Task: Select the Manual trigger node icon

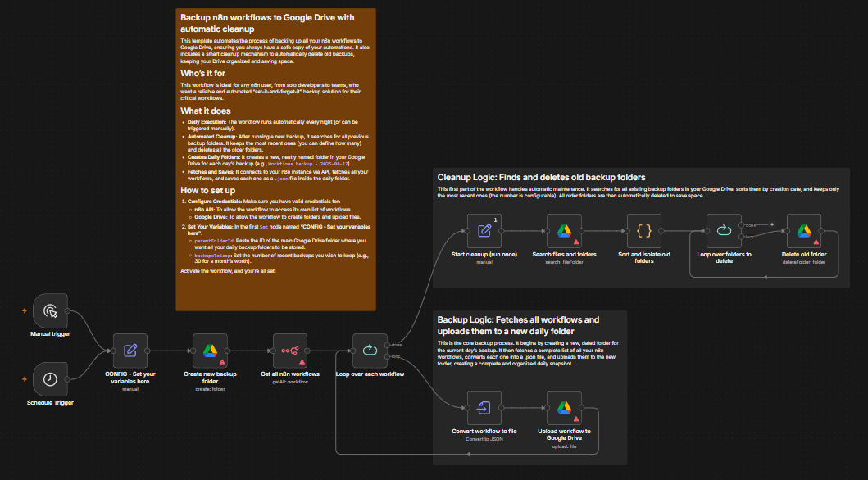Action: [50, 310]
